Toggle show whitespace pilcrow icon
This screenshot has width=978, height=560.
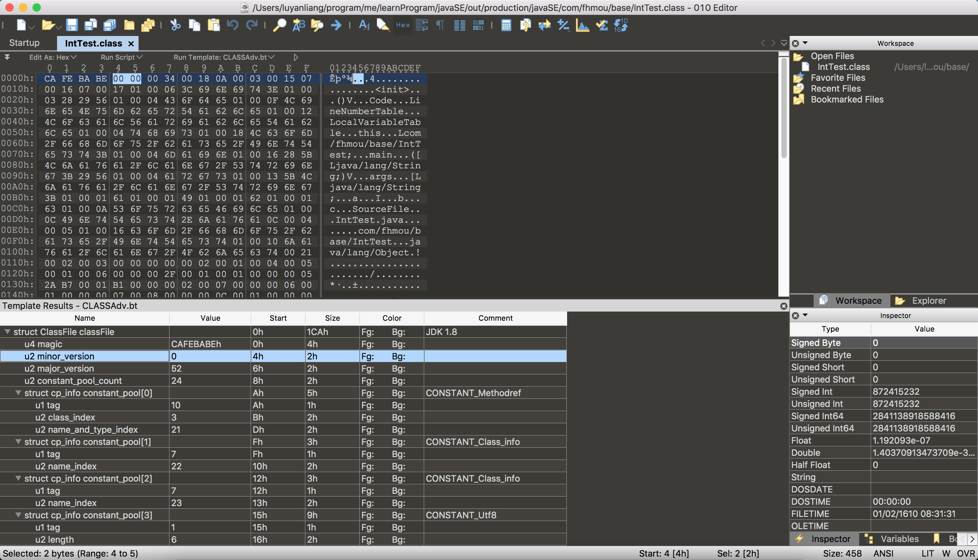coord(440,25)
